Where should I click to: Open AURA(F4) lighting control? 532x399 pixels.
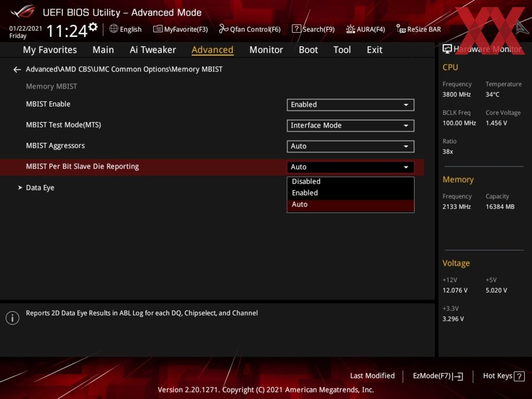(x=365, y=29)
